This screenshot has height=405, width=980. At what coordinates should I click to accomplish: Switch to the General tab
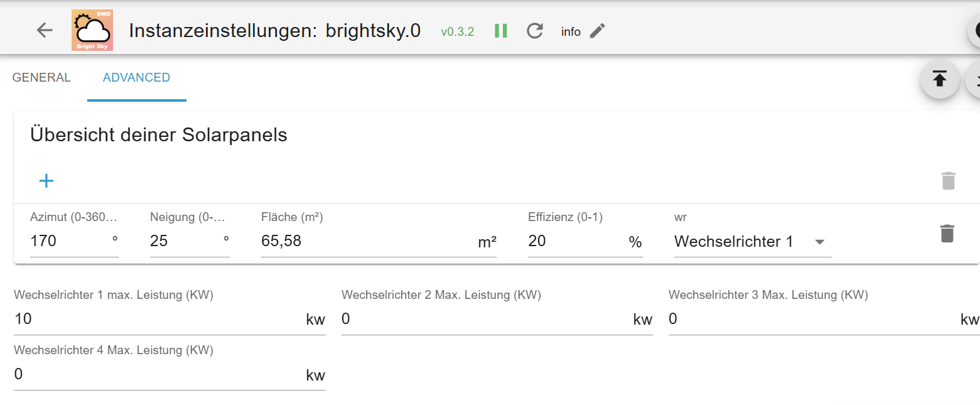pyautogui.click(x=41, y=78)
